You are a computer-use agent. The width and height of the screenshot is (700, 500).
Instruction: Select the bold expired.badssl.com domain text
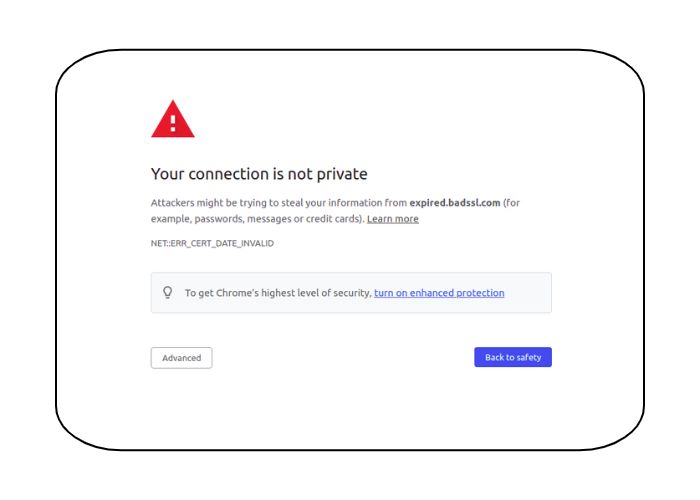click(x=454, y=203)
